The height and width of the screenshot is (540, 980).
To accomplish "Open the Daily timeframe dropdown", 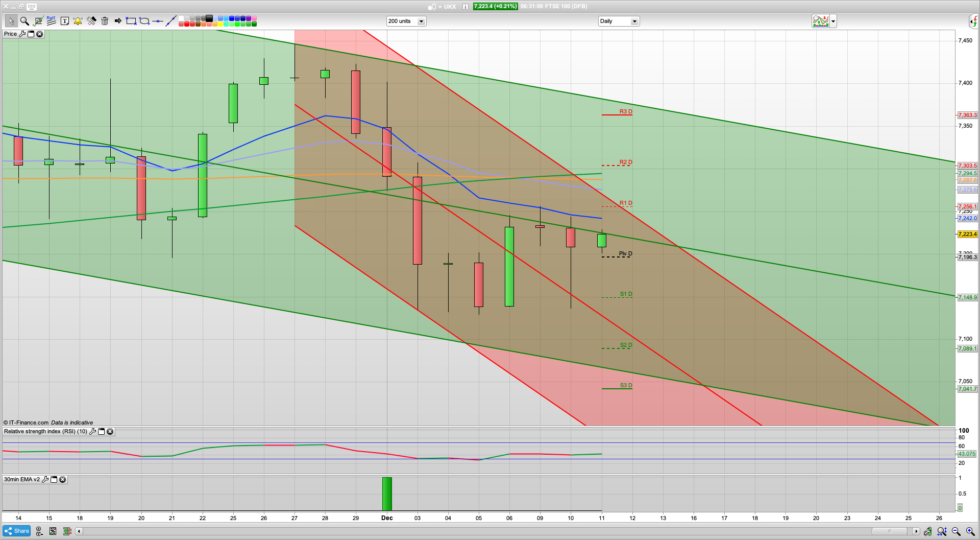I will point(619,21).
